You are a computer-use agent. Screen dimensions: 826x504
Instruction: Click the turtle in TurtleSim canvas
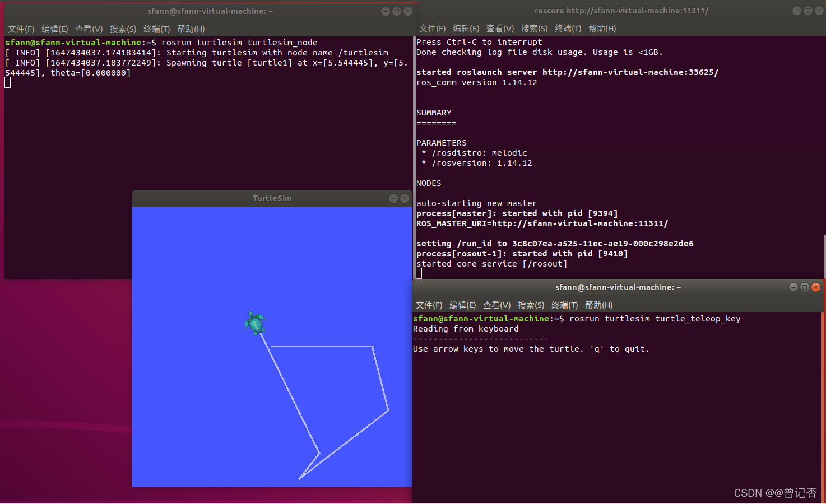(x=256, y=323)
